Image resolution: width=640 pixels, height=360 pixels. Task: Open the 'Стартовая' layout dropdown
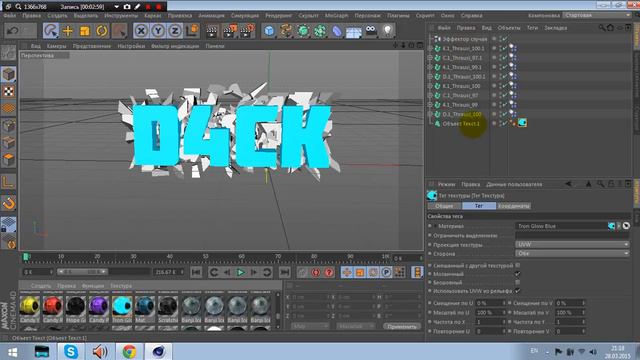click(x=597, y=15)
